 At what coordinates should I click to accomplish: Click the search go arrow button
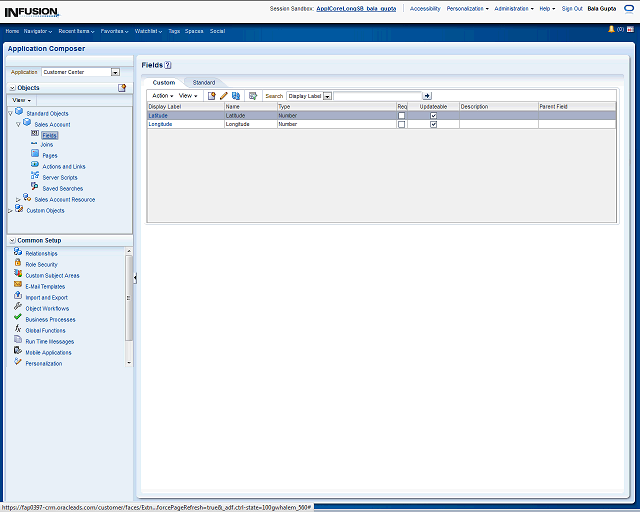427,96
